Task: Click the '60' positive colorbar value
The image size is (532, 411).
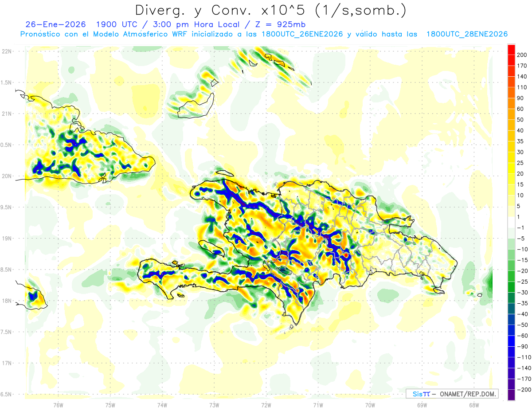Action: point(521,109)
